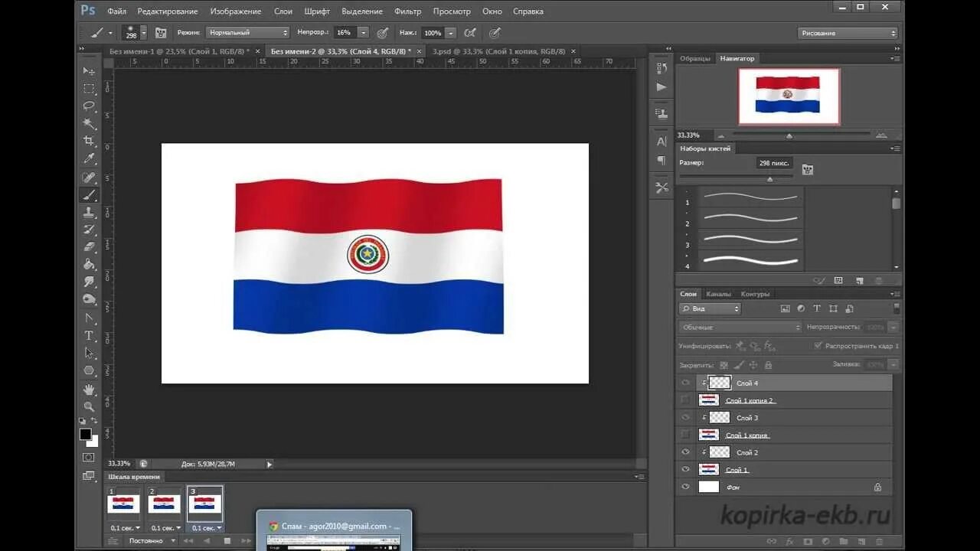The height and width of the screenshot is (551, 980).
Task: Select the Rectangular Marquee tool
Action: pyautogui.click(x=89, y=88)
